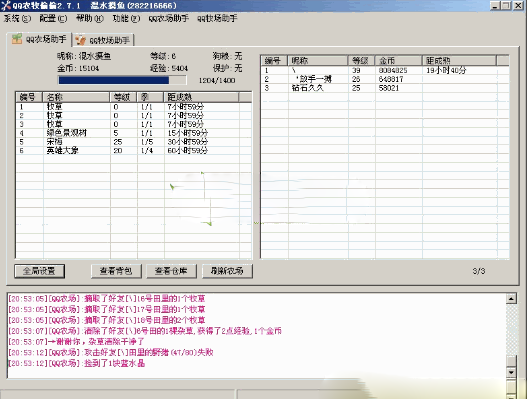Click the experience progress bar
The width and height of the screenshot is (527, 399).
pyautogui.click(x=122, y=80)
